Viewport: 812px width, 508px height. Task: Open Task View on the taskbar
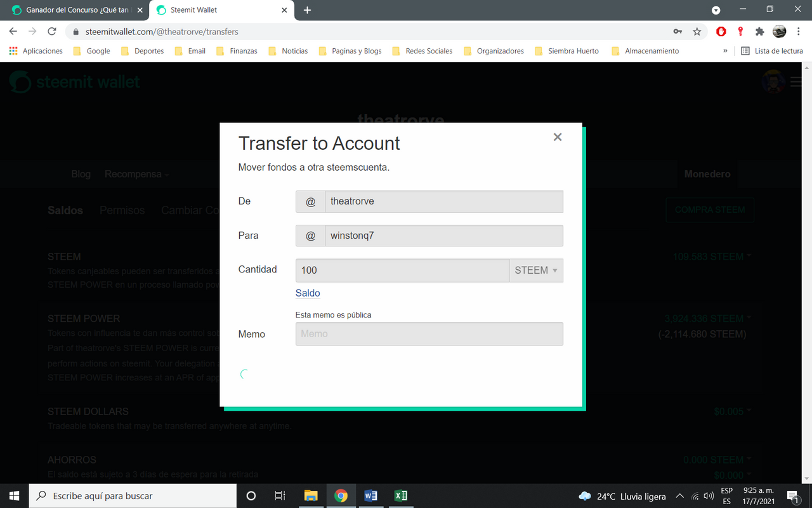coord(280,496)
